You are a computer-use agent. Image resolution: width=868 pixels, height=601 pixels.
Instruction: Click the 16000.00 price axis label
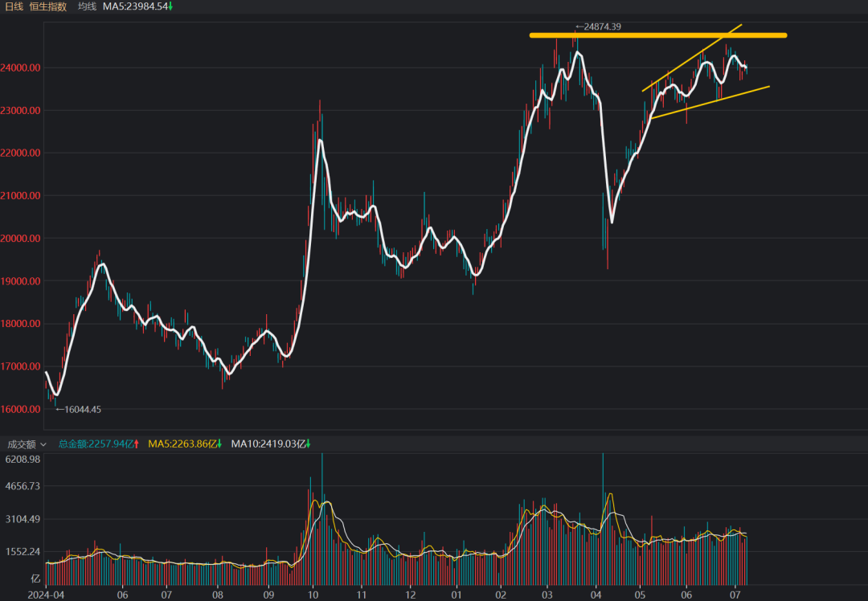click(x=22, y=409)
